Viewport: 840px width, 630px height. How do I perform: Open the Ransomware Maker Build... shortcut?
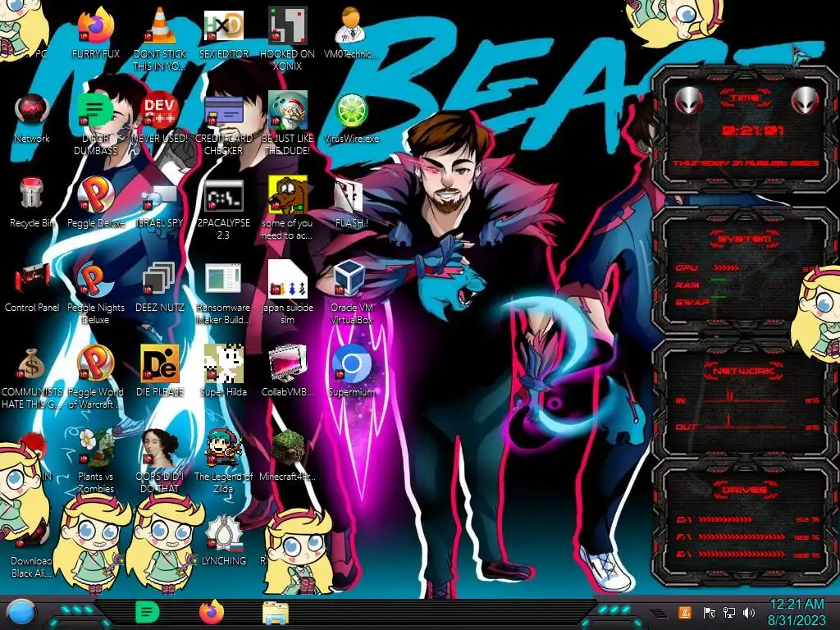click(x=223, y=280)
